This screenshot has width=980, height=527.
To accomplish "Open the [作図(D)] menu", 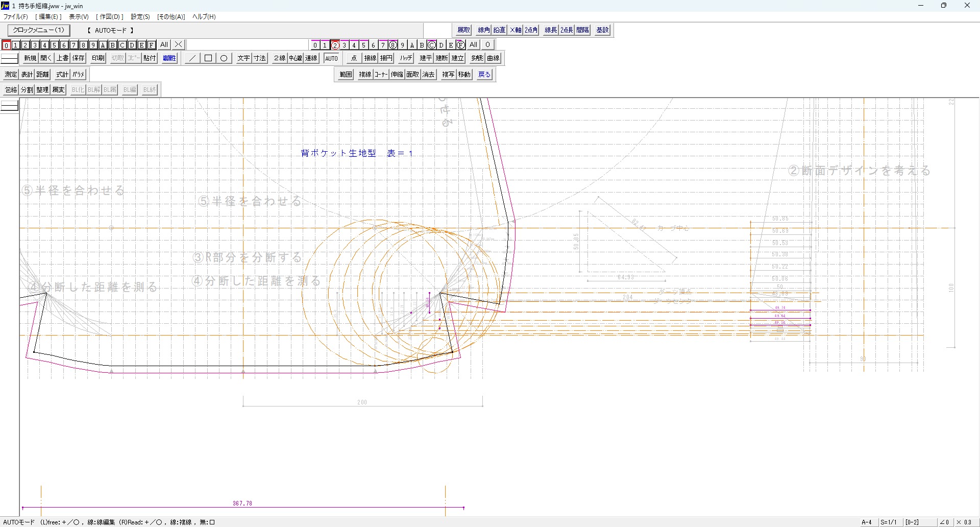I will pyautogui.click(x=110, y=17).
